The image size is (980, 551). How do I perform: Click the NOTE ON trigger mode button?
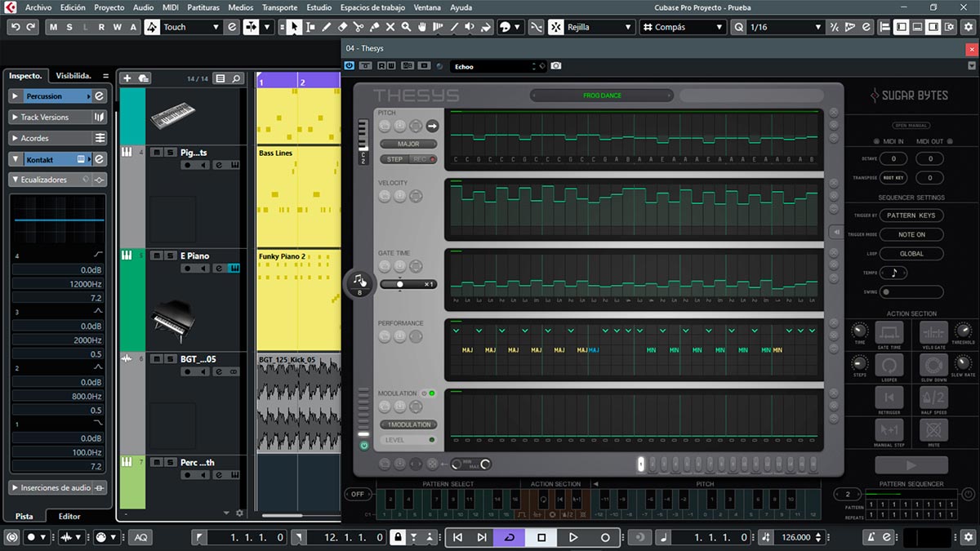click(911, 234)
